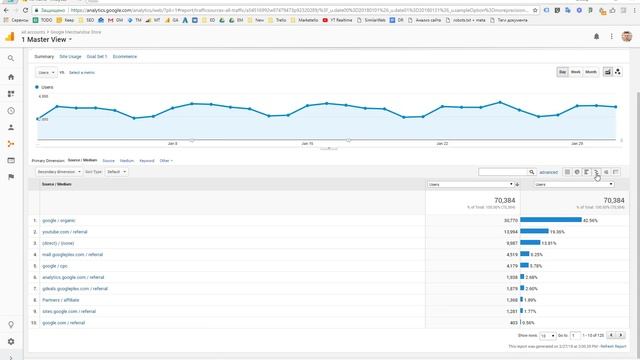640x360 pixels.
Task: Click Select a metric link
Action: pos(82,73)
